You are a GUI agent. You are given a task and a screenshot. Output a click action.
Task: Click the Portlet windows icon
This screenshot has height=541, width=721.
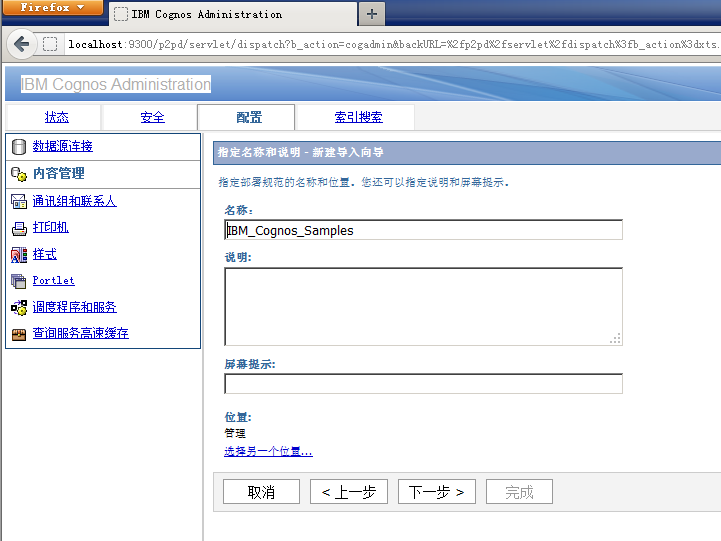19,281
